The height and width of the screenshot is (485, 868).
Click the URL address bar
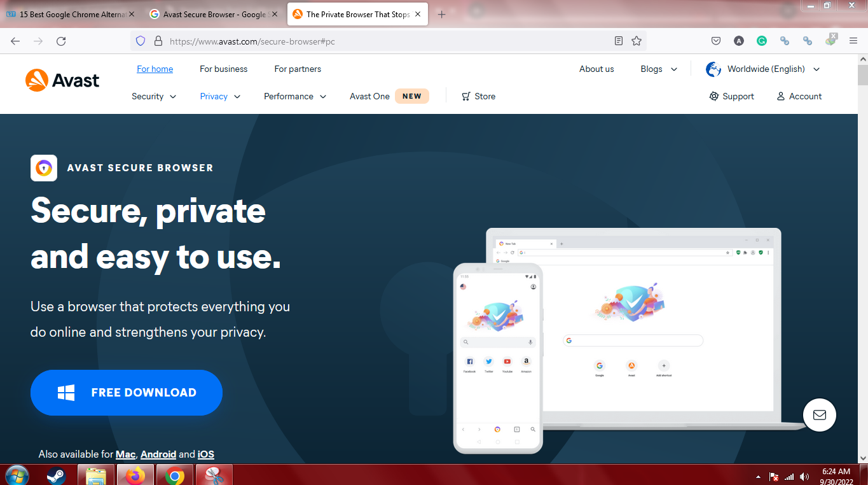[x=388, y=41]
